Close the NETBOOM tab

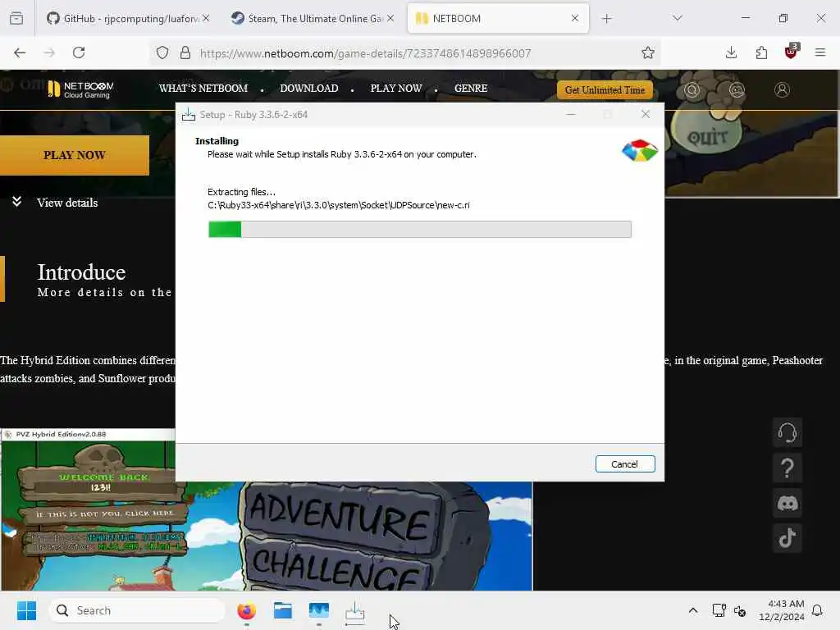pos(575,18)
